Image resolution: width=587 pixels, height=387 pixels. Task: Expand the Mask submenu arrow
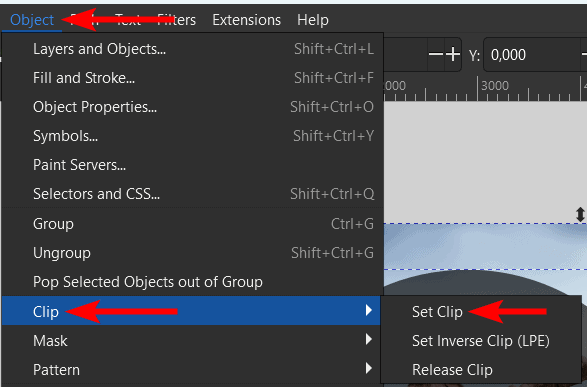click(369, 339)
